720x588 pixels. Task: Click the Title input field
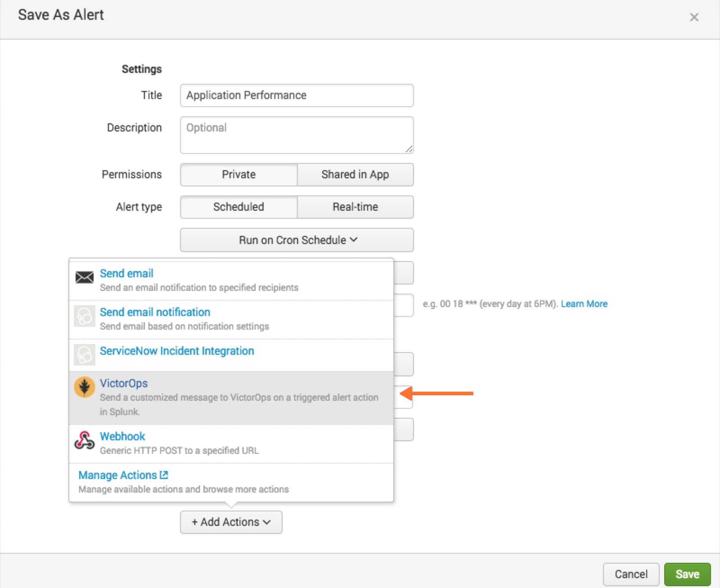[297, 95]
